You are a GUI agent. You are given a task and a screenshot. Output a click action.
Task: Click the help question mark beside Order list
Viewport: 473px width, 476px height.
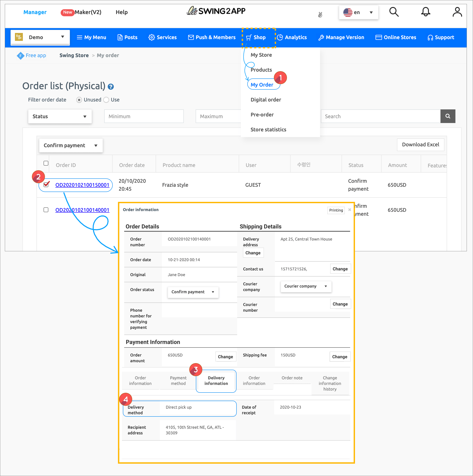[x=111, y=87]
